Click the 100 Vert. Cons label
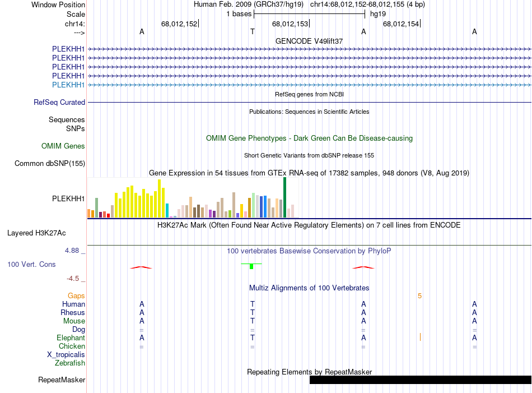The image size is (532, 393). tap(31, 264)
